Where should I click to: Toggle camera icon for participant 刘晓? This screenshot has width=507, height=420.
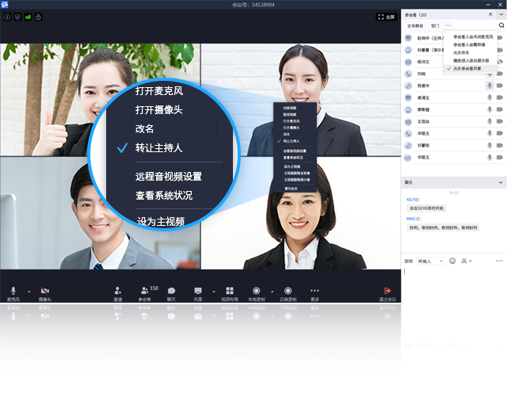click(500, 74)
